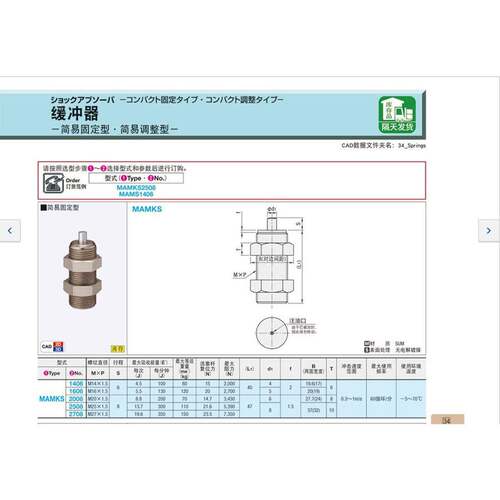This screenshot has height=500, width=500.
Task: Click the 缓冲器 page title
Action: pyautogui.click(x=75, y=113)
